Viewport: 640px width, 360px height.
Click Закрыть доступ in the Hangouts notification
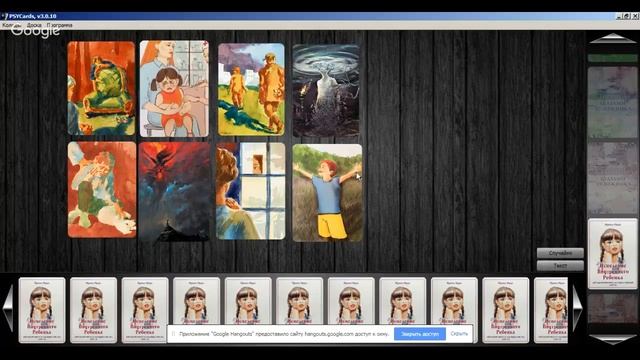coord(420,334)
